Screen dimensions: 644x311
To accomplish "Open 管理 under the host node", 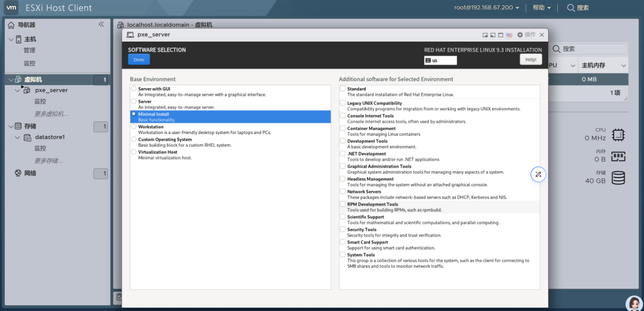I will pos(29,50).
